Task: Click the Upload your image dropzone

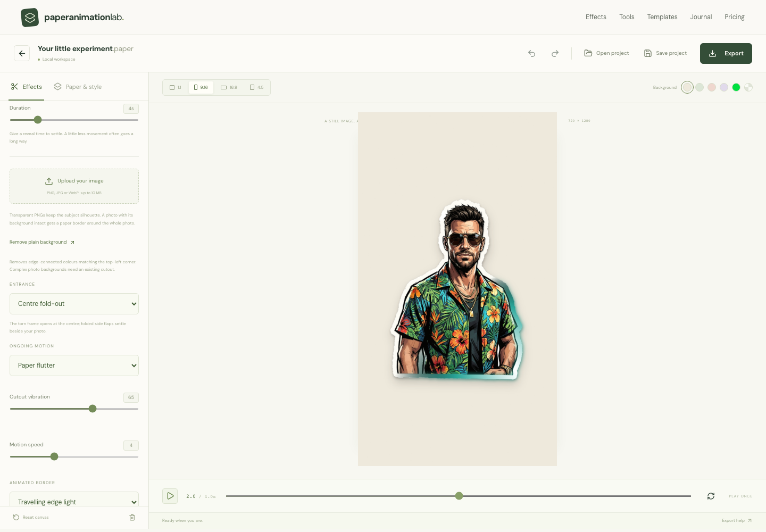Action: [74, 186]
